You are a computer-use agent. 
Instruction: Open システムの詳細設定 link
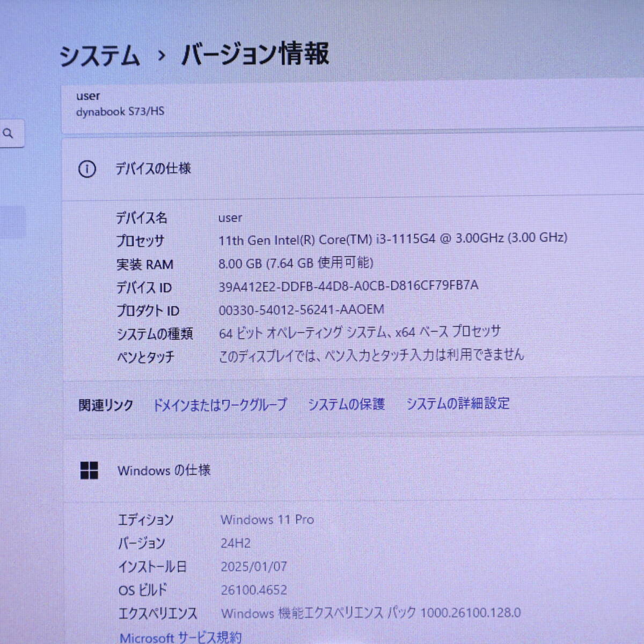click(x=458, y=403)
